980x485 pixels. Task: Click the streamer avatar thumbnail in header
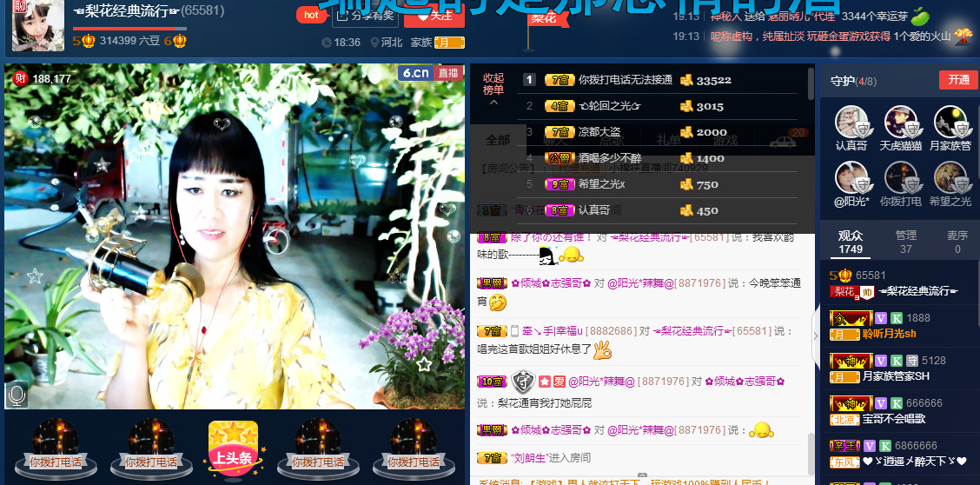pos(38,25)
